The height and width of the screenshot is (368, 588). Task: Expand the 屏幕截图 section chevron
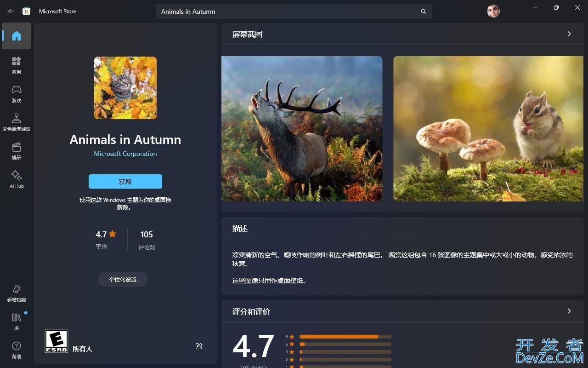point(569,34)
